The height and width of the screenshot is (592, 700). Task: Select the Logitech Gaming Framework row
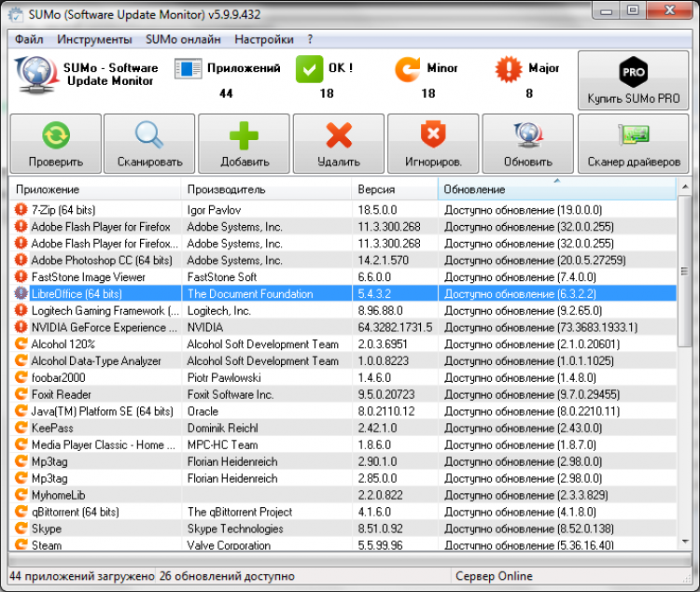pos(343,310)
